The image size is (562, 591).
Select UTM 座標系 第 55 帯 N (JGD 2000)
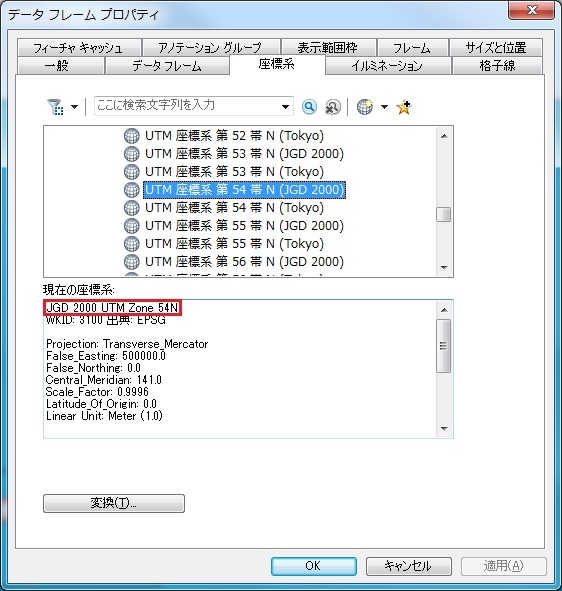click(245, 226)
